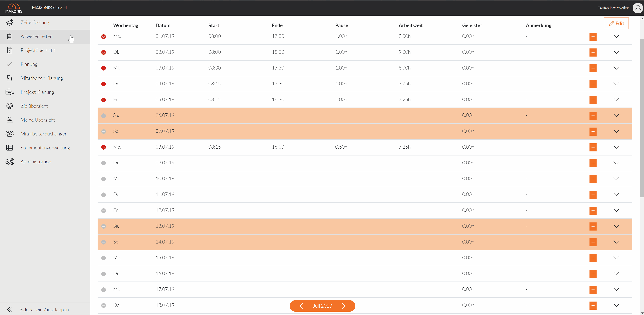Viewport: 644px width, 315px height.
Task: Click the Meine Übersicht person icon
Action: [9, 120]
